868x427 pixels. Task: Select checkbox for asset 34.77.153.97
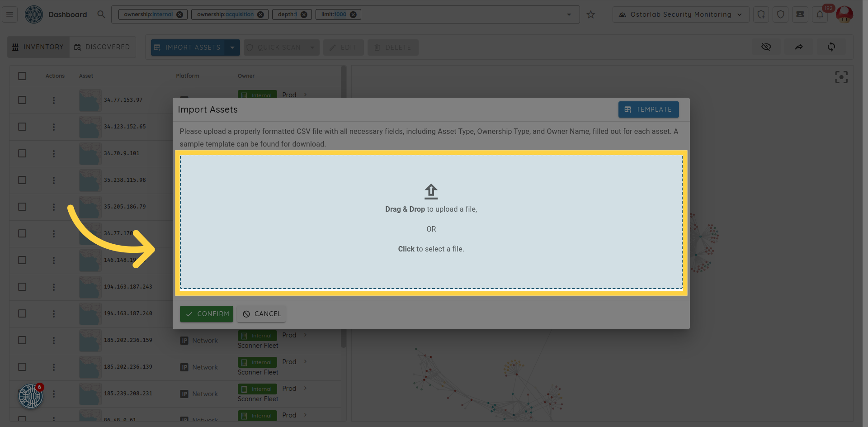tap(22, 100)
